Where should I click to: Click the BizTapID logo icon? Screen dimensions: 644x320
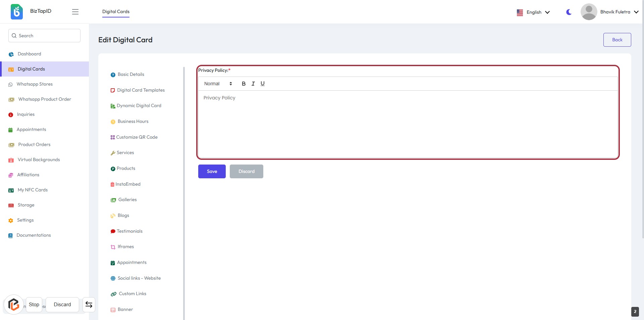16,12
